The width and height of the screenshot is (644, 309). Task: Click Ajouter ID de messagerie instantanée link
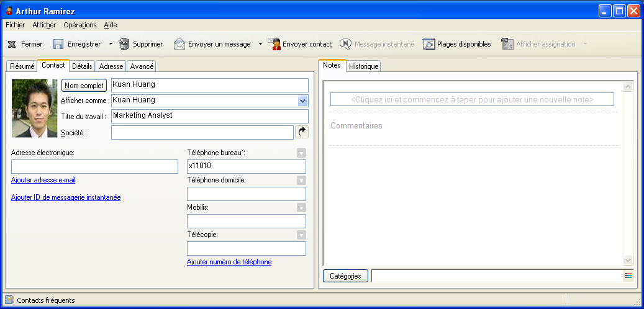[x=66, y=197]
